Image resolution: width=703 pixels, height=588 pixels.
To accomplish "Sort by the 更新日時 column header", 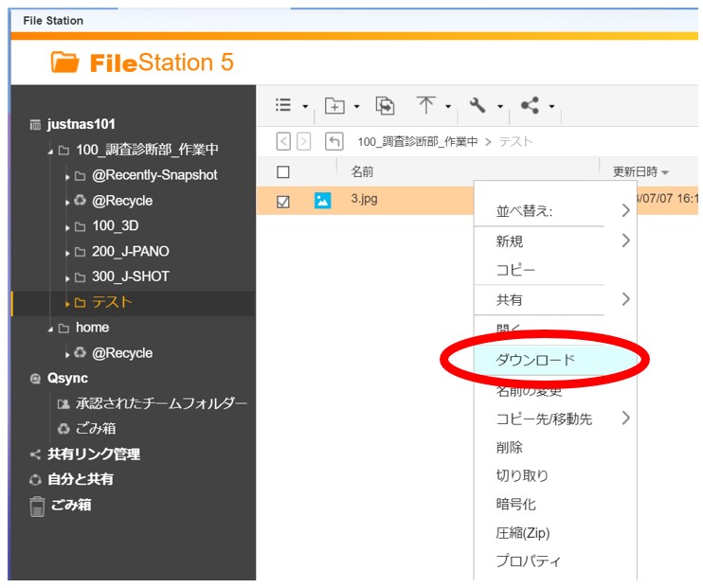I will [x=636, y=171].
